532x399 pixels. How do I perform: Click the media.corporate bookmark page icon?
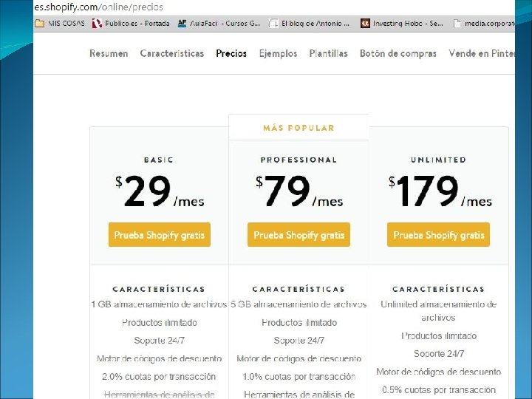pos(457,24)
